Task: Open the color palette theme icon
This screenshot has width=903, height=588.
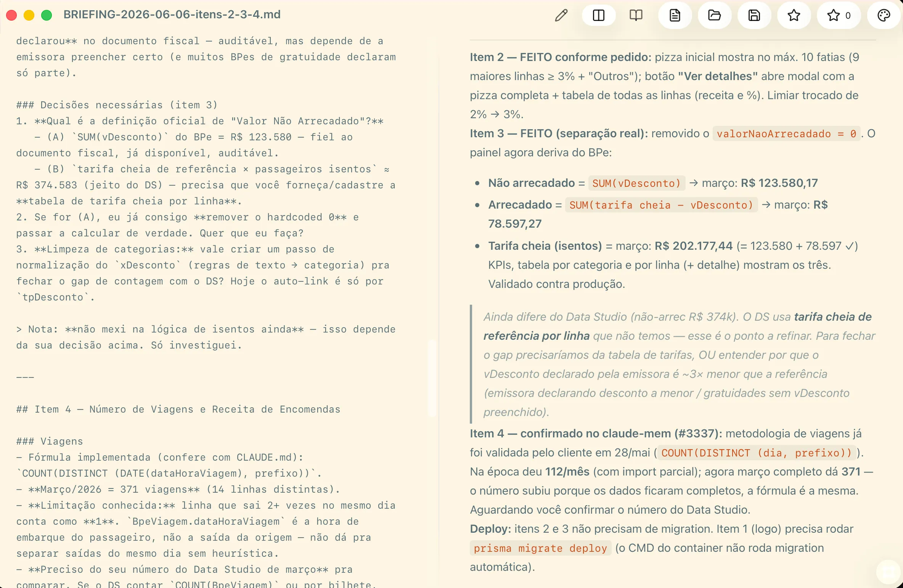Action: [884, 15]
